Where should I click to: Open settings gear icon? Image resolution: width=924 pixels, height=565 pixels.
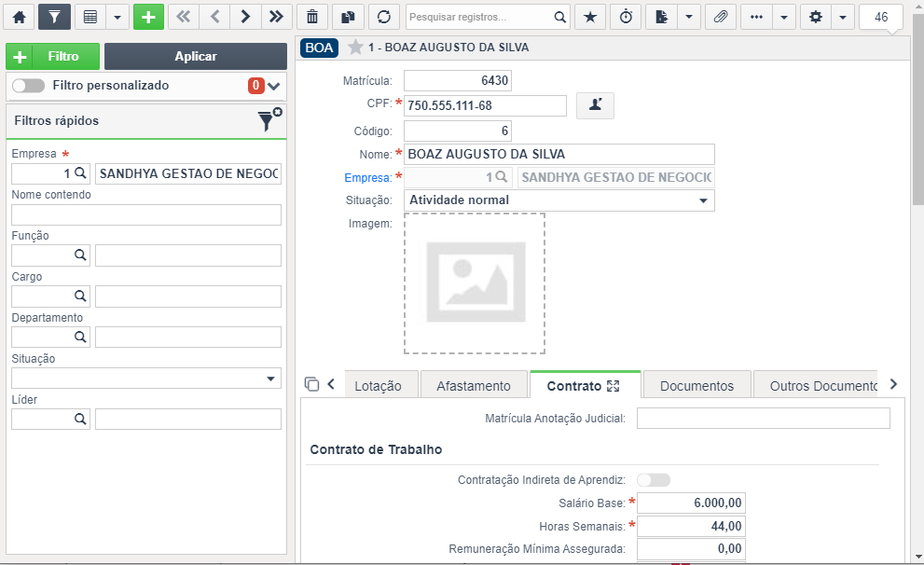816,17
